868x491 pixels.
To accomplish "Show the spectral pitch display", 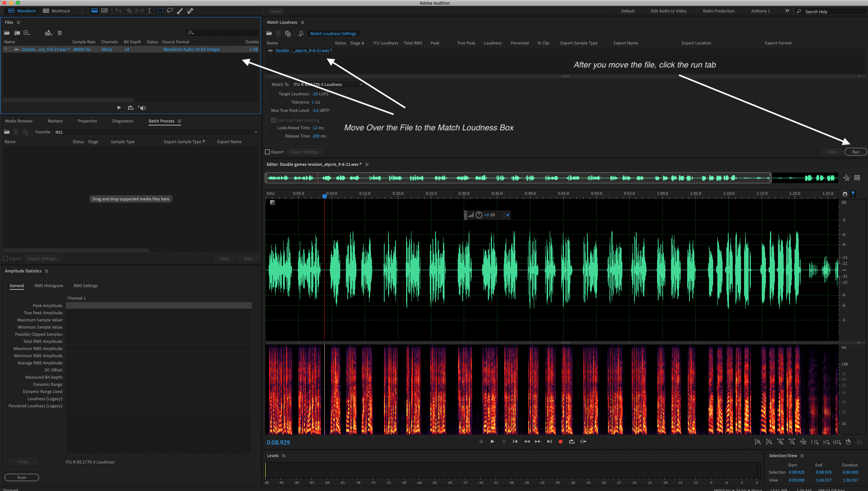I will pyautogui.click(x=104, y=11).
